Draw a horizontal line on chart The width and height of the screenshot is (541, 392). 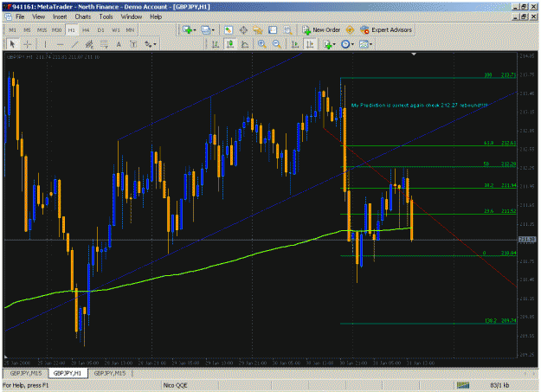[x=60, y=44]
